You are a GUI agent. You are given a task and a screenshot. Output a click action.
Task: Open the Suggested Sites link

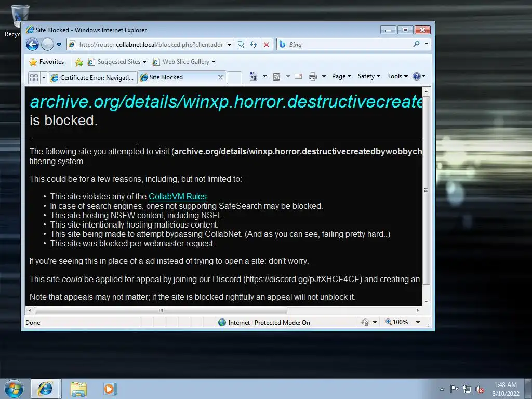point(117,62)
